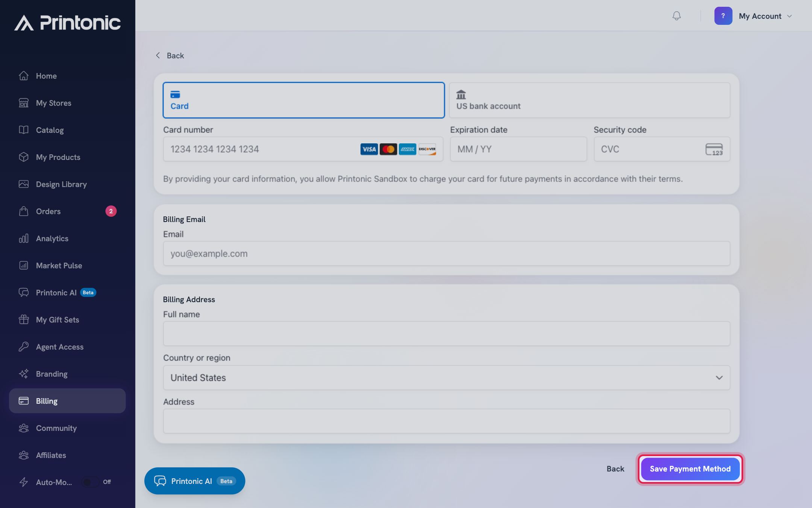This screenshot has width=812, height=508.
Task: Click the Analytics bar chart icon
Action: point(24,238)
